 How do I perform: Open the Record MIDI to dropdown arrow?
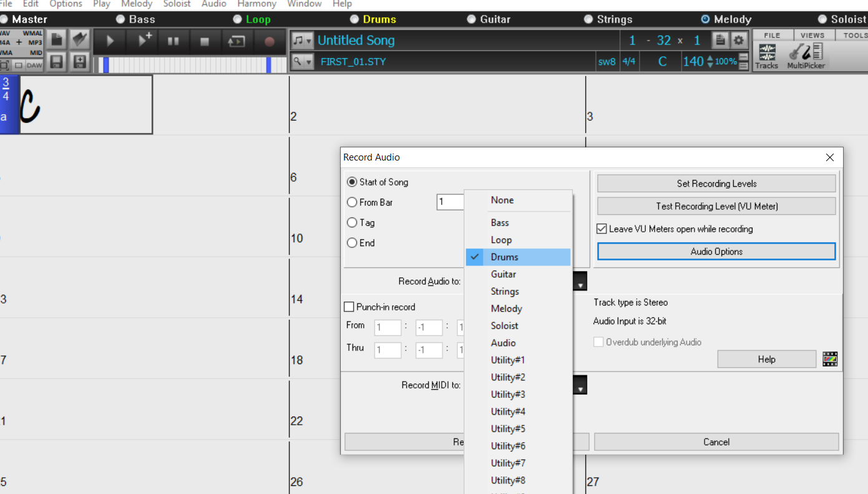point(580,385)
